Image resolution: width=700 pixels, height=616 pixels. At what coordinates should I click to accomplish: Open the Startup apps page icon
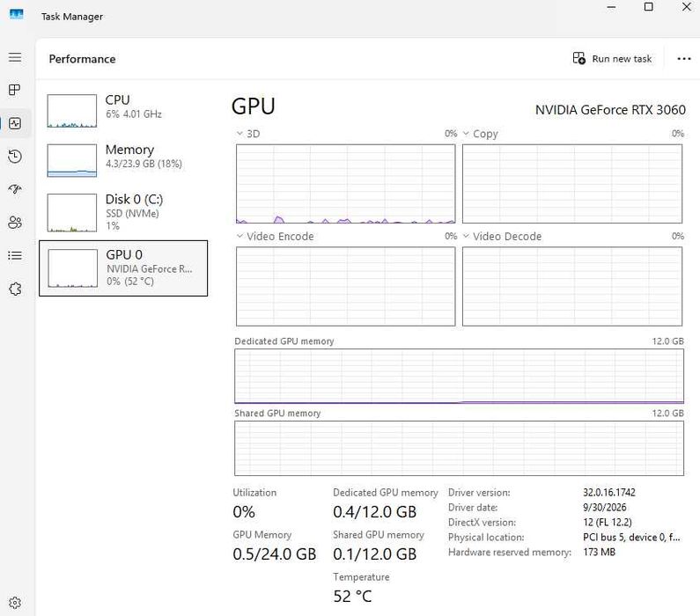click(x=15, y=189)
